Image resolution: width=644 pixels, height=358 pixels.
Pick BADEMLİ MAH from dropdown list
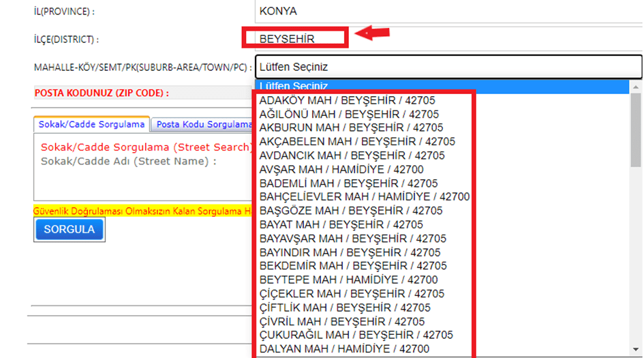pos(348,183)
